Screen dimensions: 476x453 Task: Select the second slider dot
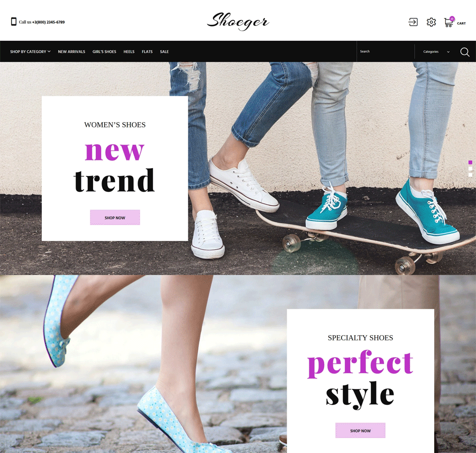click(470, 169)
